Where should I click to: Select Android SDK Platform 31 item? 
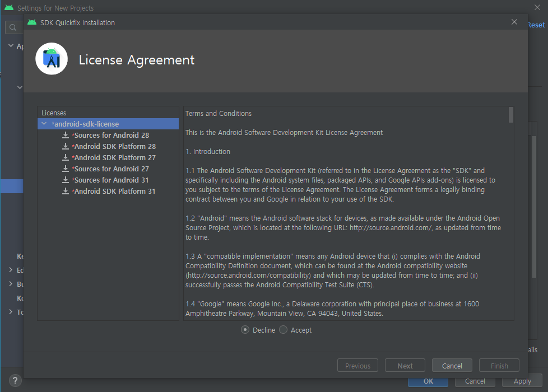[114, 191]
